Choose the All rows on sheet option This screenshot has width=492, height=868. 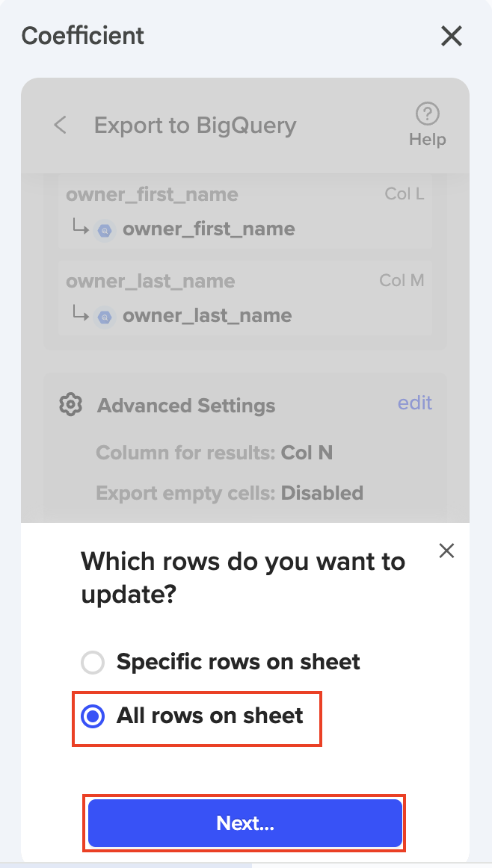point(93,716)
